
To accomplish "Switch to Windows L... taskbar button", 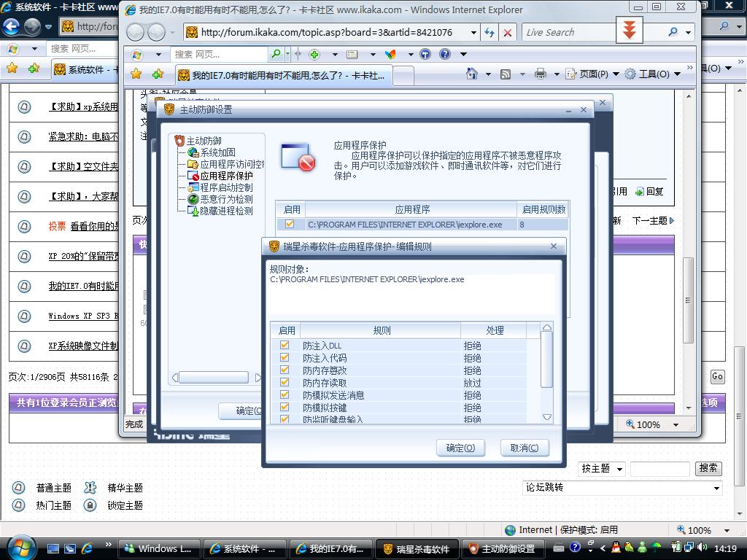I will tap(159, 548).
